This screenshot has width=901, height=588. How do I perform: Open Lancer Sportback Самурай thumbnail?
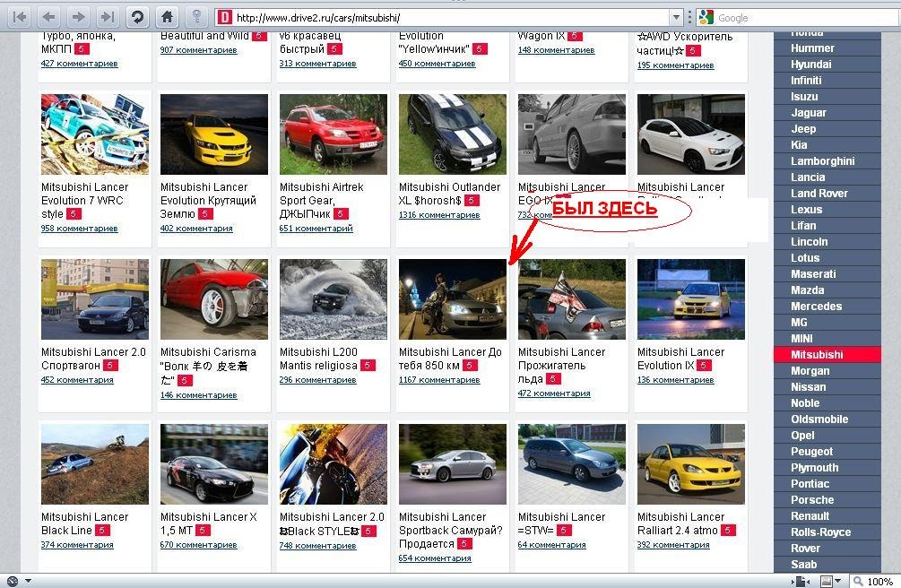click(x=453, y=464)
